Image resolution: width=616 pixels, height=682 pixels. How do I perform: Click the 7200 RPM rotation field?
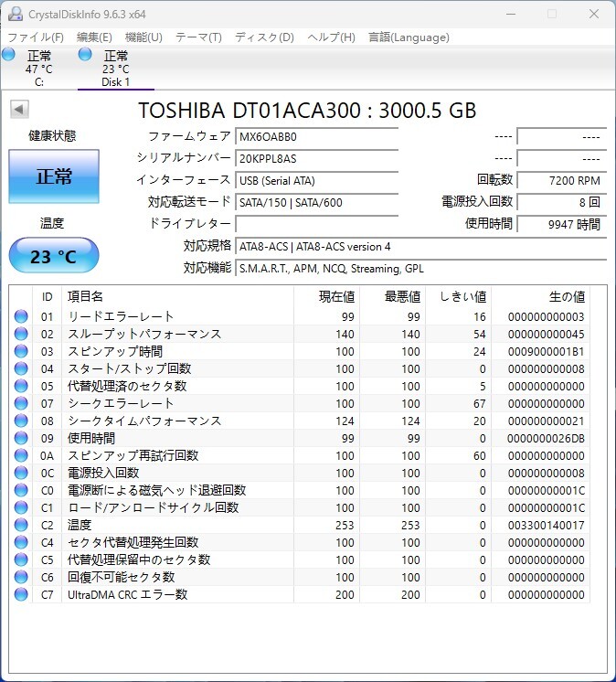[x=561, y=180]
